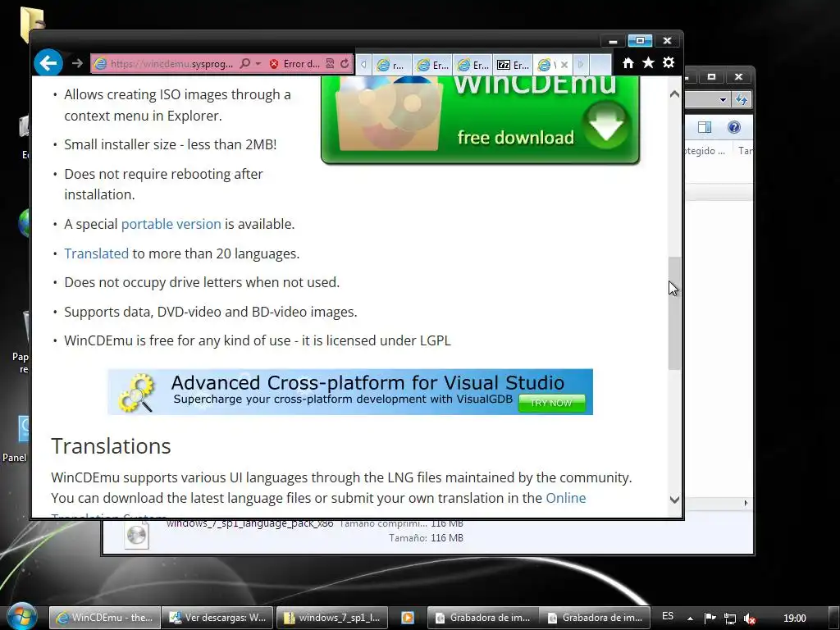Show hidden tray icons with the up arrow
This screenshot has height=630, width=840.
tap(690, 619)
